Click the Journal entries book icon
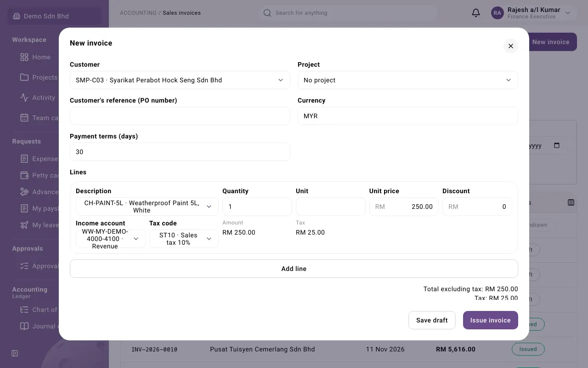 (x=24, y=326)
